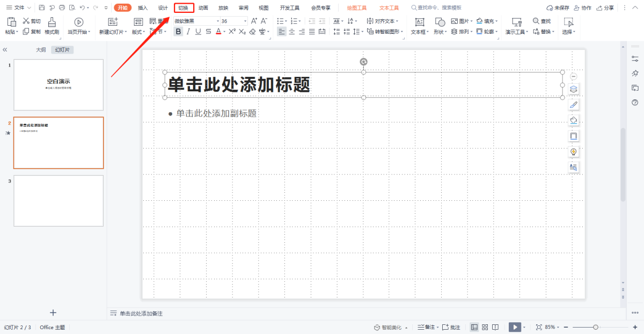Viewport: 644px width, 334px height.
Task: Click the superscript X² icon
Action: [x=232, y=32]
